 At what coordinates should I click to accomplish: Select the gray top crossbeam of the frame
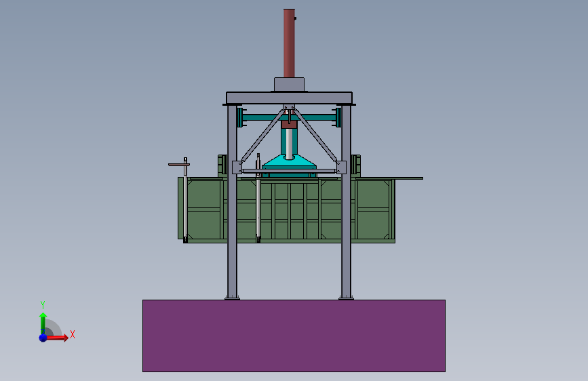[289, 98]
